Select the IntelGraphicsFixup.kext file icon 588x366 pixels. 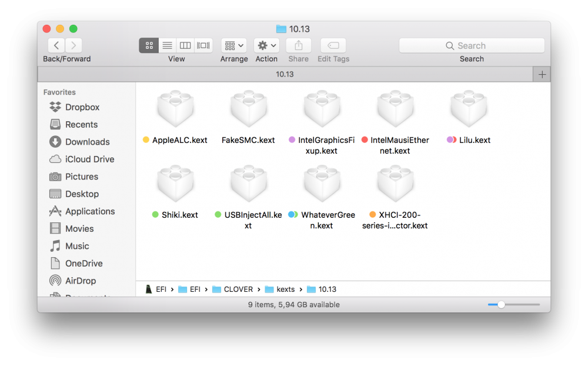(x=322, y=109)
